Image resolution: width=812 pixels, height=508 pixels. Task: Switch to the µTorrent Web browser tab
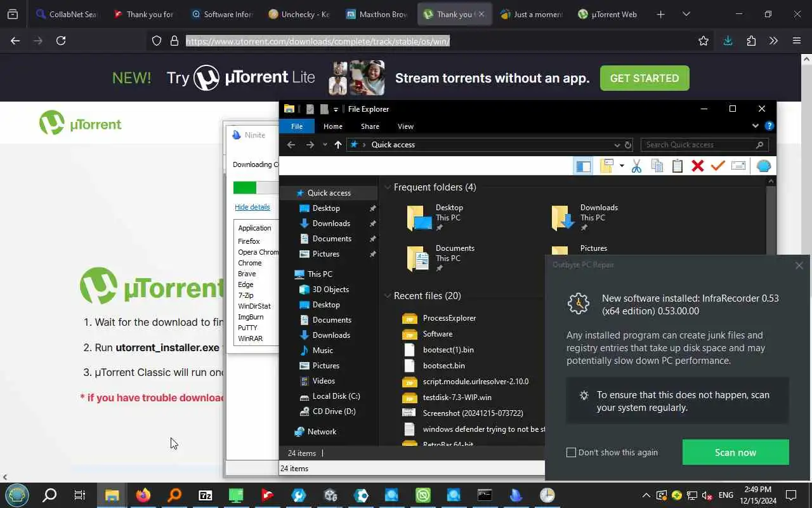pos(608,14)
